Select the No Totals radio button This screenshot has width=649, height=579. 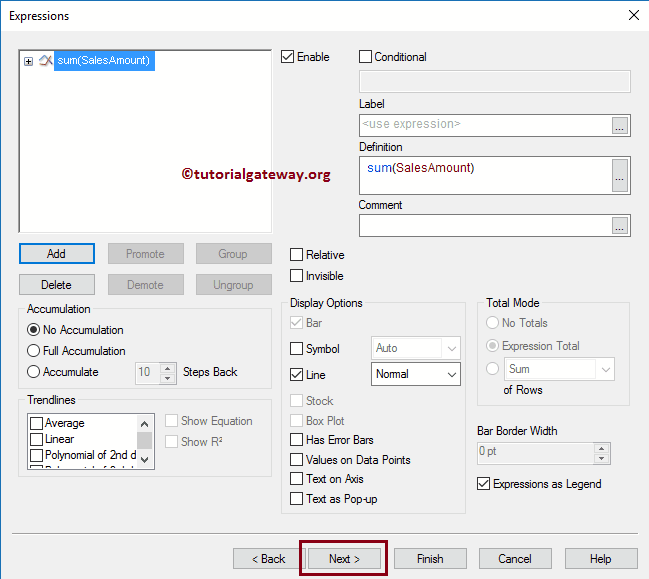492,322
